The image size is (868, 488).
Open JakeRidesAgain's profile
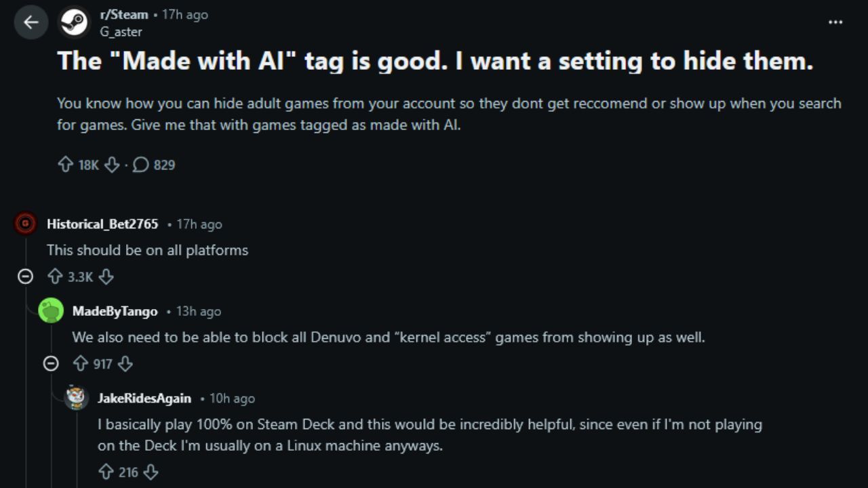(x=144, y=399)
